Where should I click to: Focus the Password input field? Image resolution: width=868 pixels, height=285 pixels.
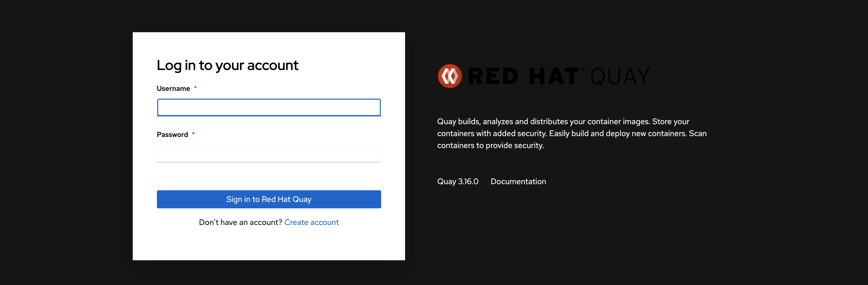pos(269,153)
